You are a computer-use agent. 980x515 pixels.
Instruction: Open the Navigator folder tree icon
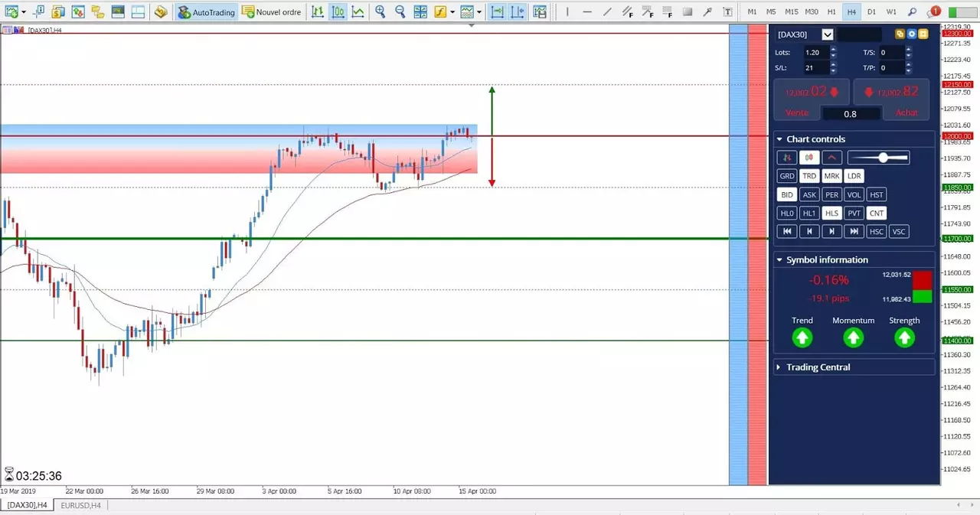pyautogui.click(x=97, y=12)
